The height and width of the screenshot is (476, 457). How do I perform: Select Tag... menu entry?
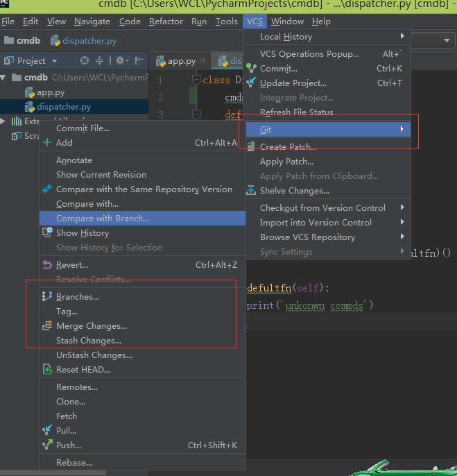click(x=142, y=311)
